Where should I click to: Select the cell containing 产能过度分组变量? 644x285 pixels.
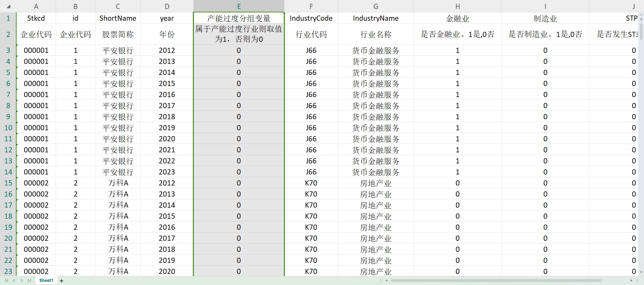239,18
